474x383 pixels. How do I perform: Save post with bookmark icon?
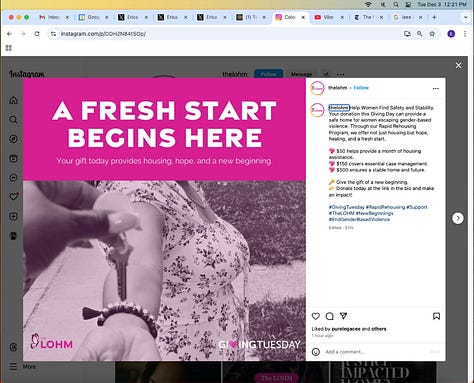click(x=436, y=316)
